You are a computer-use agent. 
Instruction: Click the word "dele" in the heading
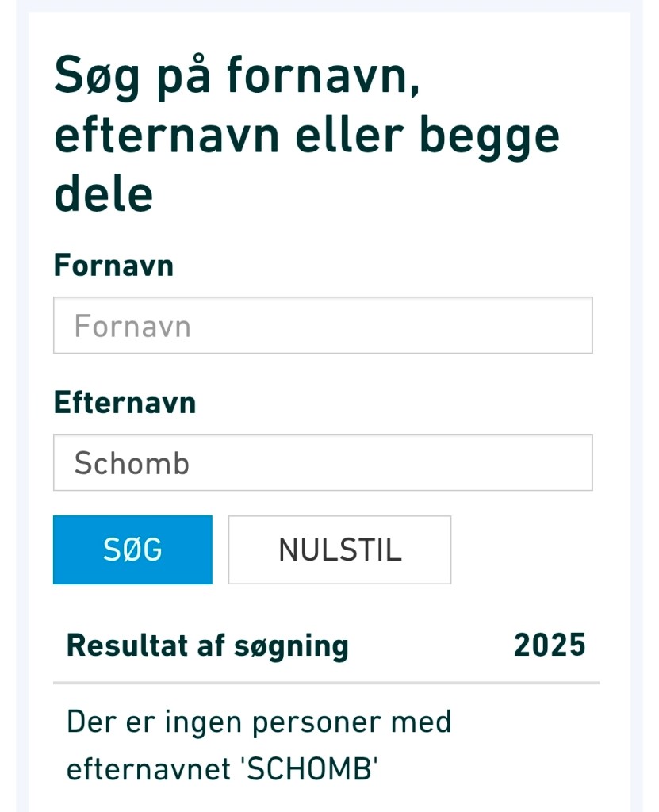coord(103,194)
